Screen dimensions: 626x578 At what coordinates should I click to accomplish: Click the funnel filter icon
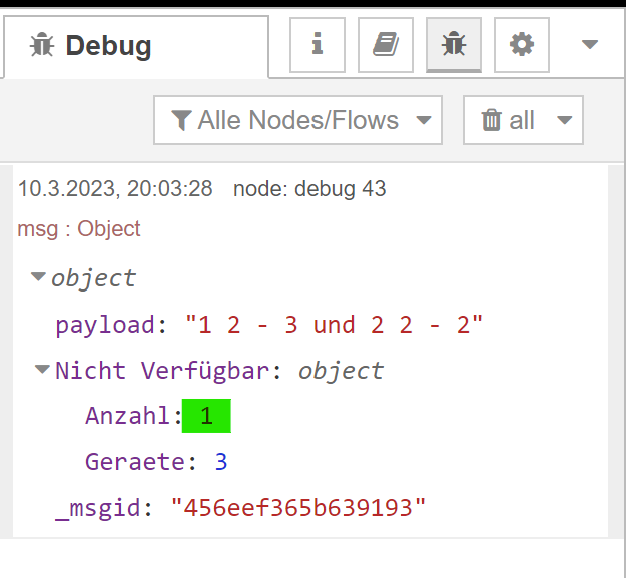pyautogui.click(x=181, y=120)
